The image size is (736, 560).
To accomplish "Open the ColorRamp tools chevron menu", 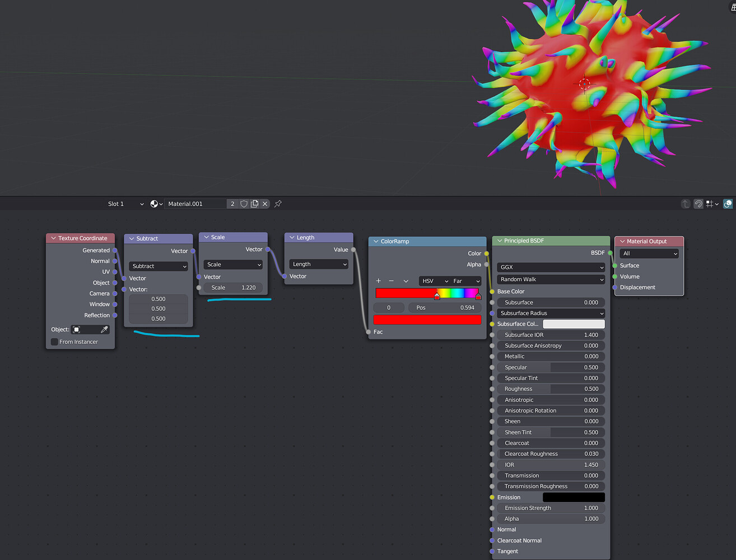I will pyautogui.click(x=406, y=281).
